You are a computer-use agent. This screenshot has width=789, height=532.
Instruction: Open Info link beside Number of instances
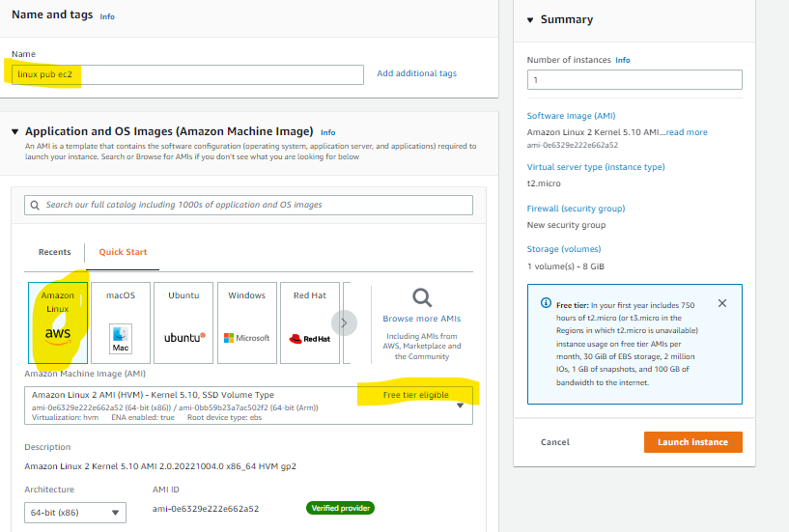tap(623, 60)
